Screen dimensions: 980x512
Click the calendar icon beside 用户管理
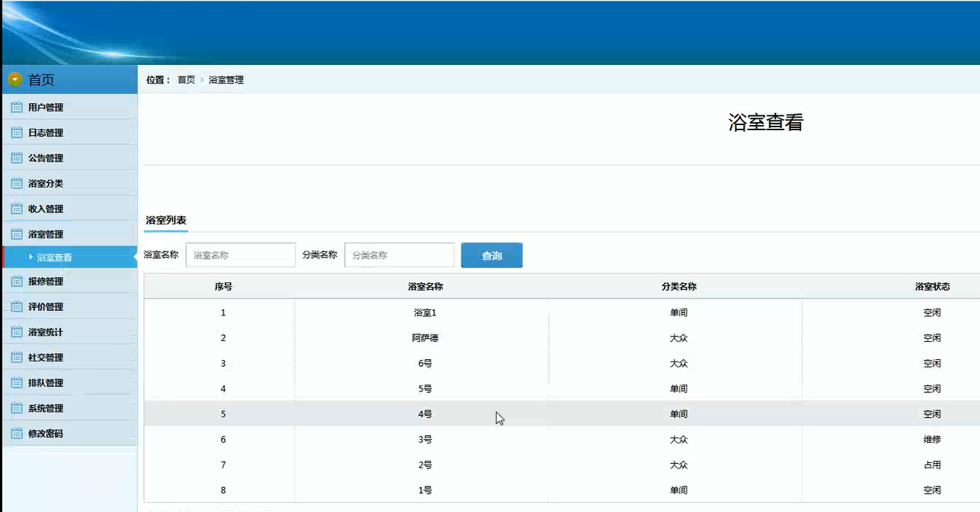point(17,108)
